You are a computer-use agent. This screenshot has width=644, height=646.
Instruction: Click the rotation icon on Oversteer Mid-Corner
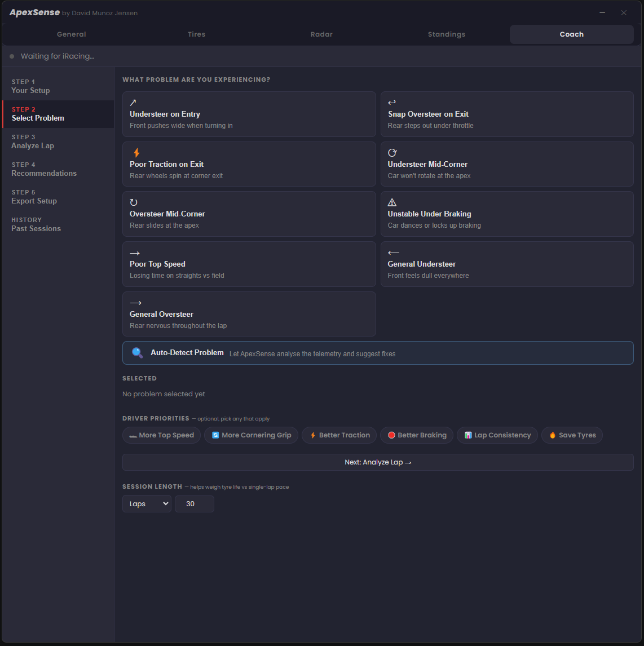pyautogui.click(x=134, y=202)
